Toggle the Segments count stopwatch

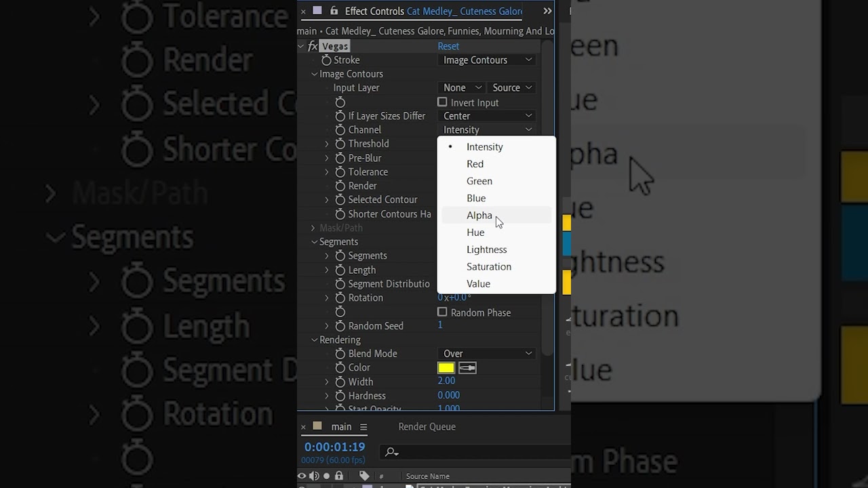340,256
